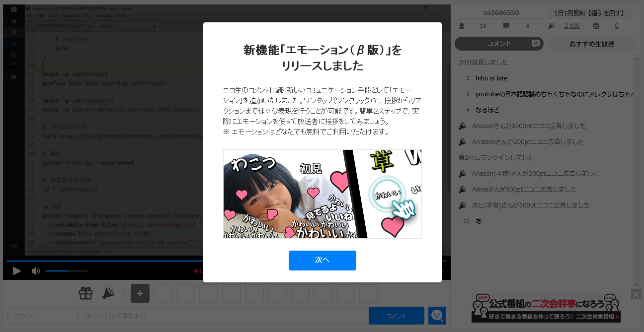The height and width of the screenshot is (332, 644).
Task: Open the Edit menu in Atom
Action: pos(41,16)
